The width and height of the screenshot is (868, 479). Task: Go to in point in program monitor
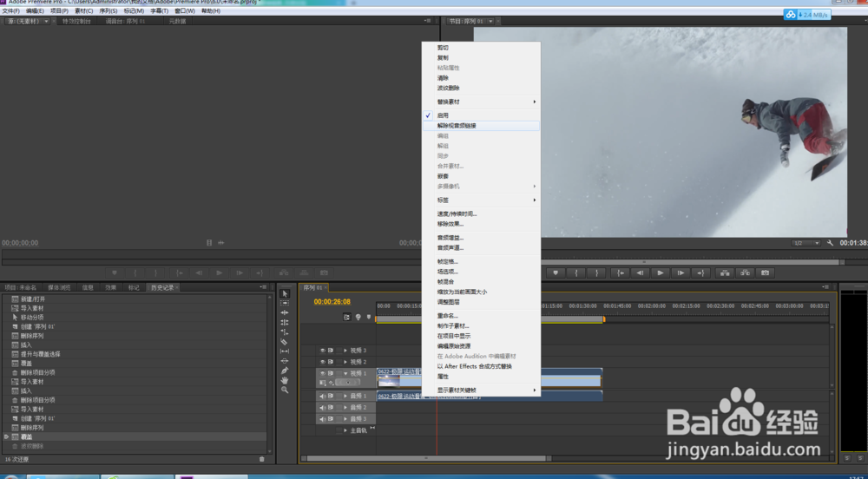click(621, 272)
